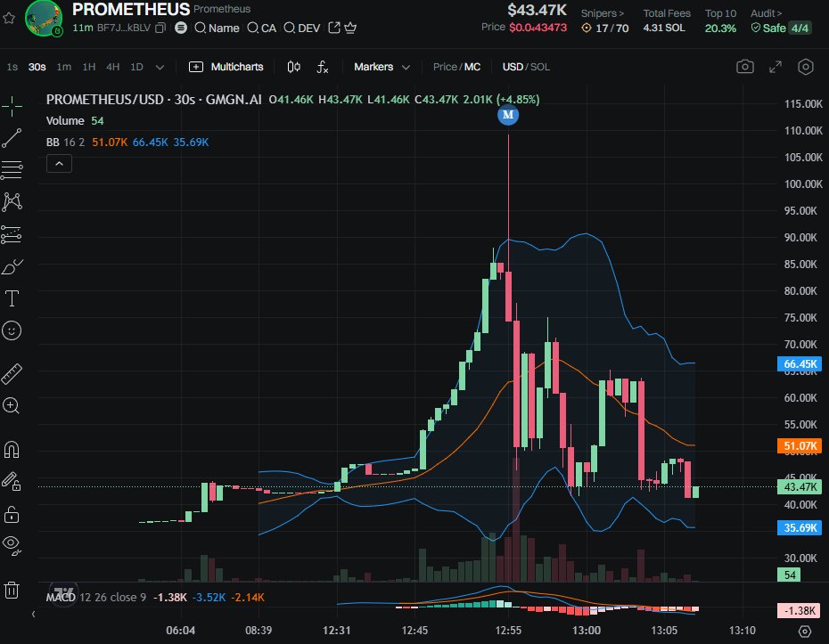Open the Markers dropdown

pos(382,67)
